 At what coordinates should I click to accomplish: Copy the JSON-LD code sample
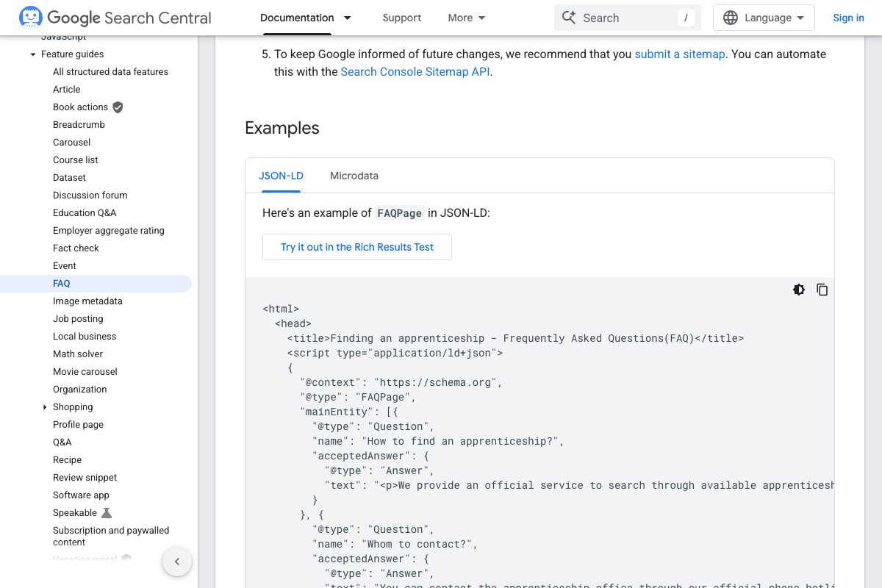(822, 290)
